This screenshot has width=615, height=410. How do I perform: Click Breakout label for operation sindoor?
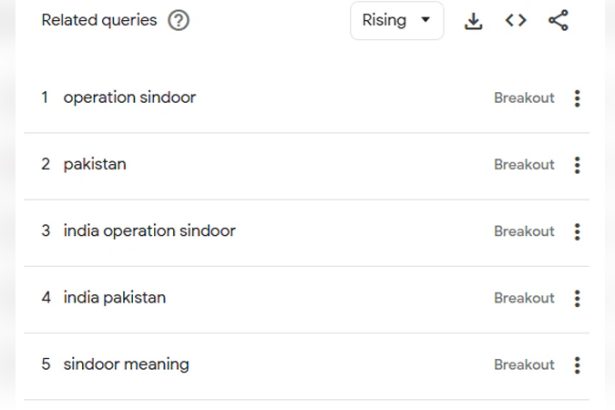[524, 98]
